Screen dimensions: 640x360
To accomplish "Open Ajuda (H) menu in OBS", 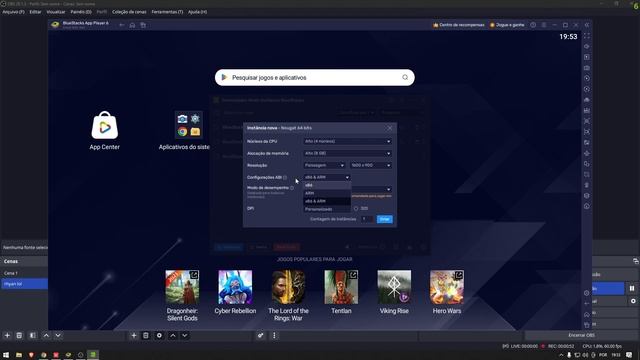I will coord(197,12).
